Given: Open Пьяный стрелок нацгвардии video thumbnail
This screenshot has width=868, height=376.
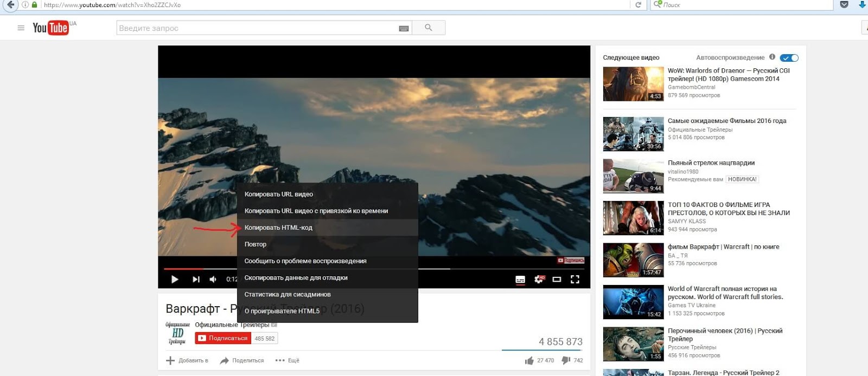Looking at the screenshot, I should [633, 176].
